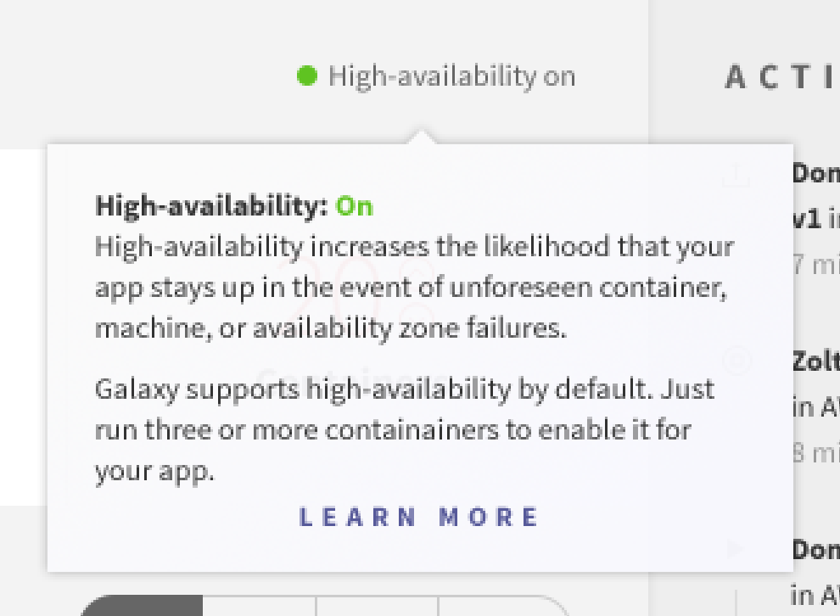Click the tooltip's upward pointer arrow
This screenshot has height=616, width=840.
pos(421,137)
